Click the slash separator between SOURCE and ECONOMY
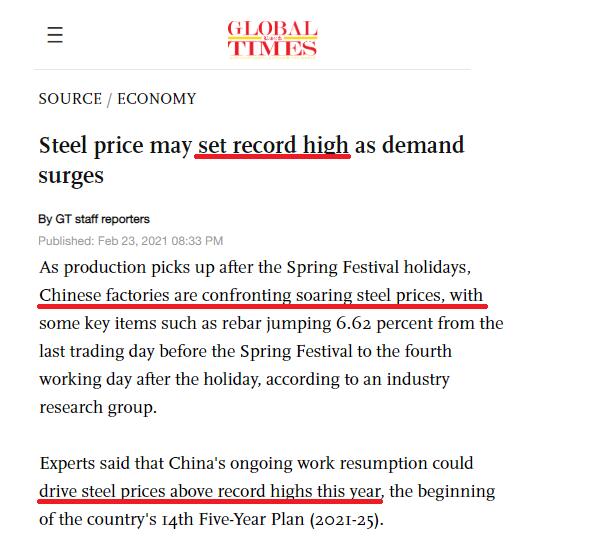Image resolution: width=595 pixels, height=547 pixels. 109,100
